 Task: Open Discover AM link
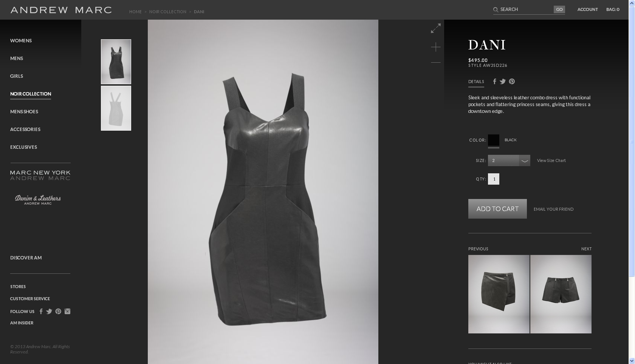click(x=26, y=258)
